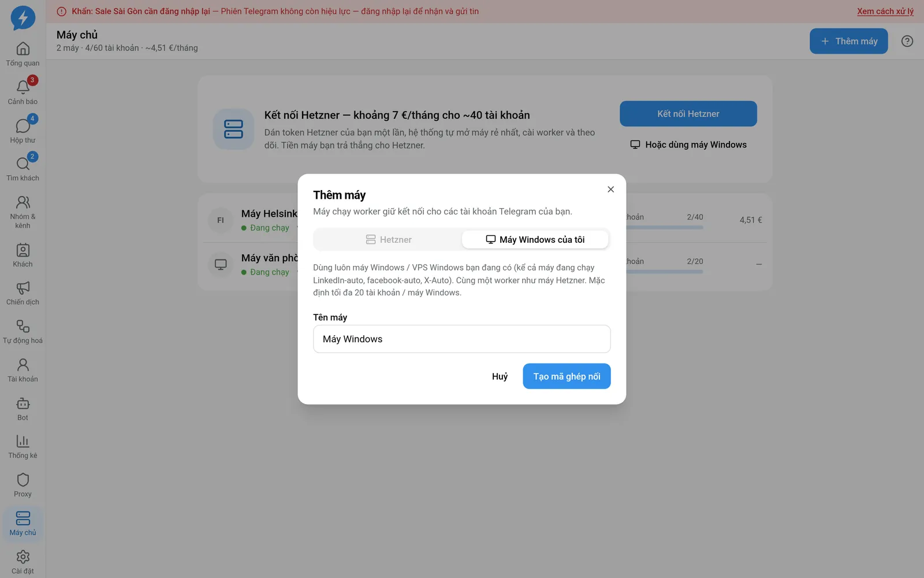Focus the Tên máy input field
This screenshot has width=924, height=578.
coord(461,339)
